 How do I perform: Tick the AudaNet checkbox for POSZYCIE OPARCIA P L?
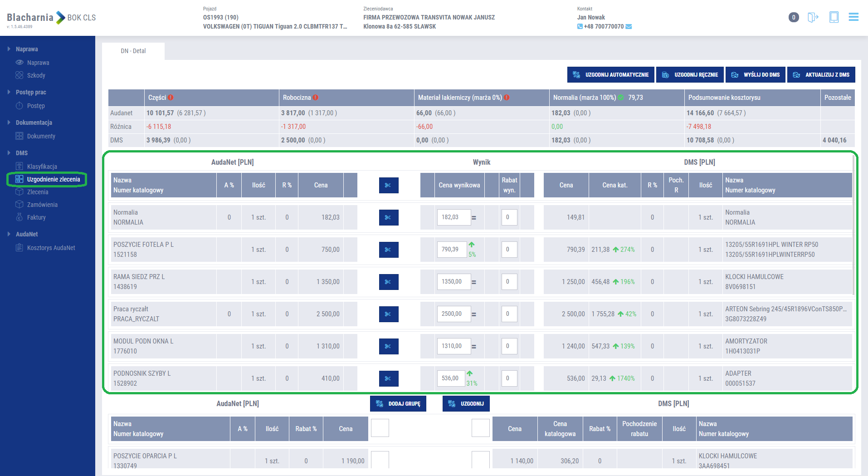tap(380, 460)
